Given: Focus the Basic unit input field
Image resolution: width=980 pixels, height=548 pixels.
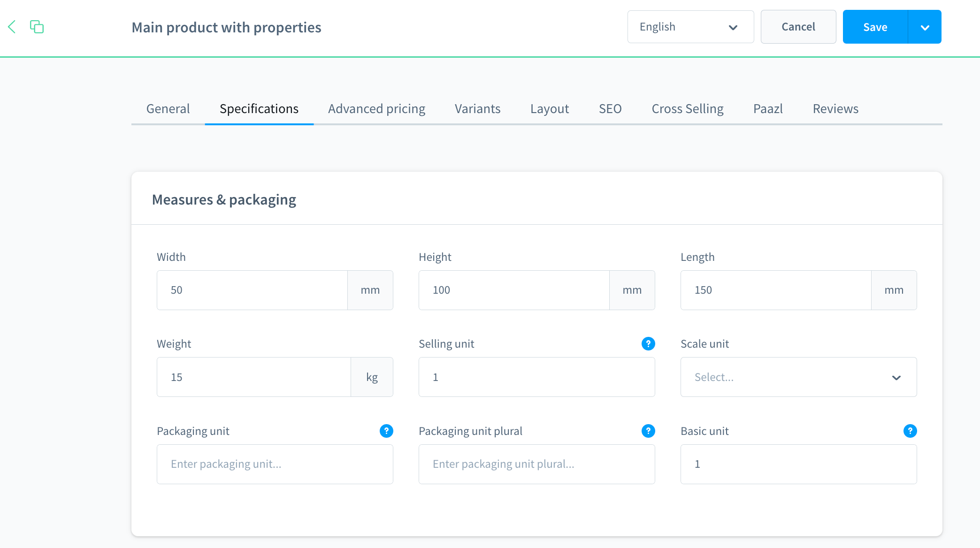Looking at the screenshot, I should tap(798, 464).
